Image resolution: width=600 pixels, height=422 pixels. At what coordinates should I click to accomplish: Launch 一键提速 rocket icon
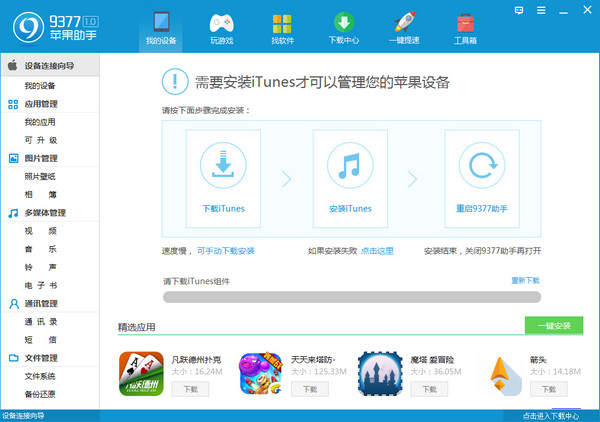click(x=404, y=23)
